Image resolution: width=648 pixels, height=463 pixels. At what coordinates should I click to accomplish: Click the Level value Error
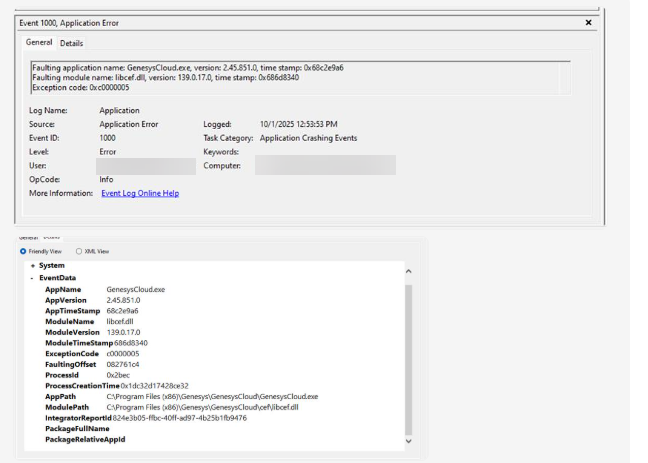coord(108,152)
